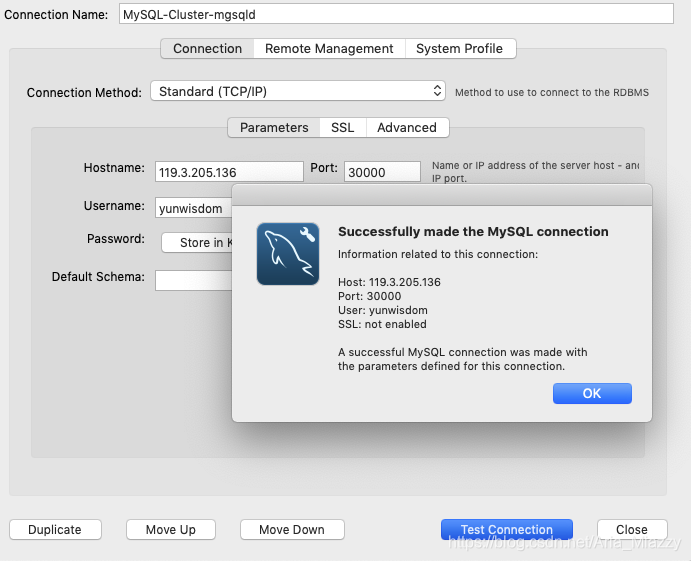691x561 pixels.
Task: Click the Move Down button
Action: tap(292, 529)
